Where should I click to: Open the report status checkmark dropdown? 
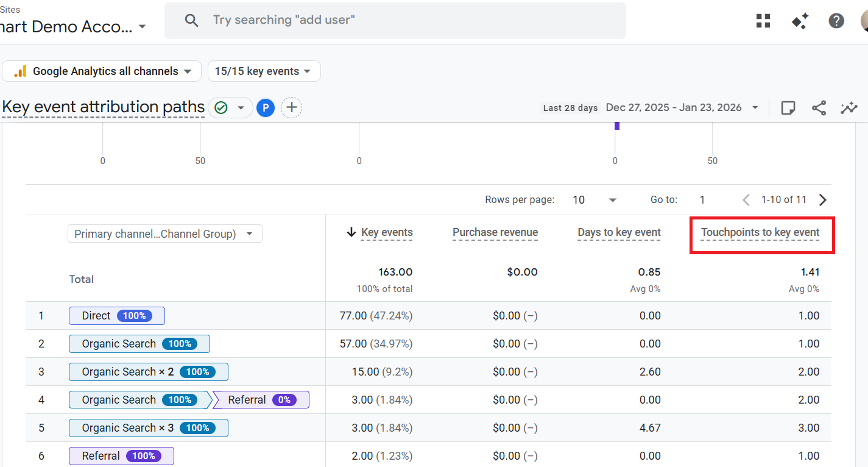pos(230,108)
